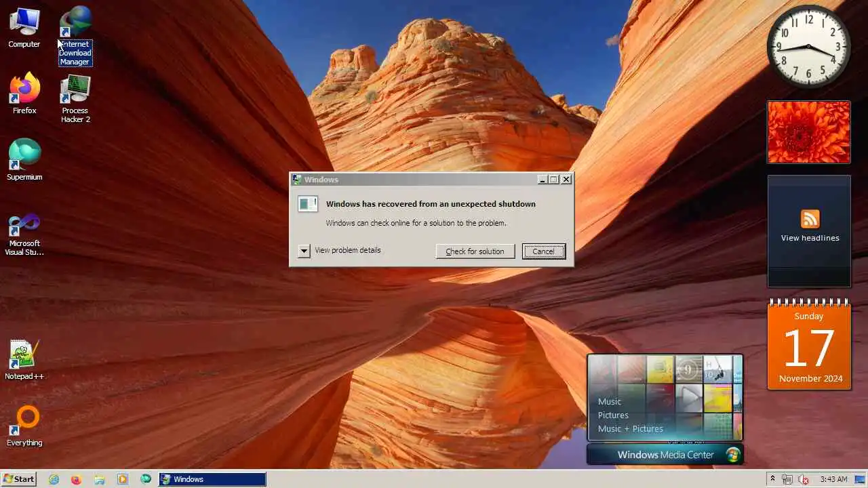The image size is (868, 488).
Task: Select the Microsoft Visual Studio shortcut
Action: 24,235
